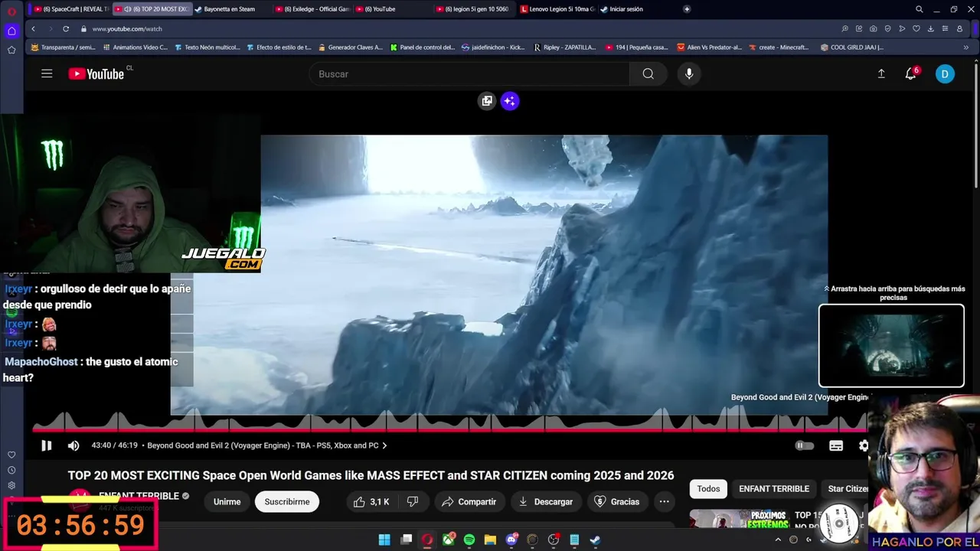Image resolution: width=980 pixels, height=551 pixels.
Task: Open File Explorer from the taskbar
Action: pyautogui.click(x=490, y=540)
